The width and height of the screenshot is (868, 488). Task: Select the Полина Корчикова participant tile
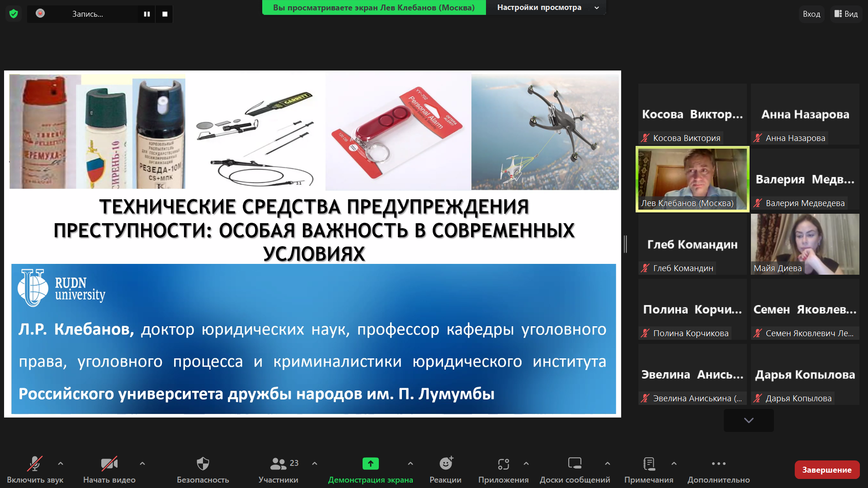pyautogui.click(x=692, y=309)
